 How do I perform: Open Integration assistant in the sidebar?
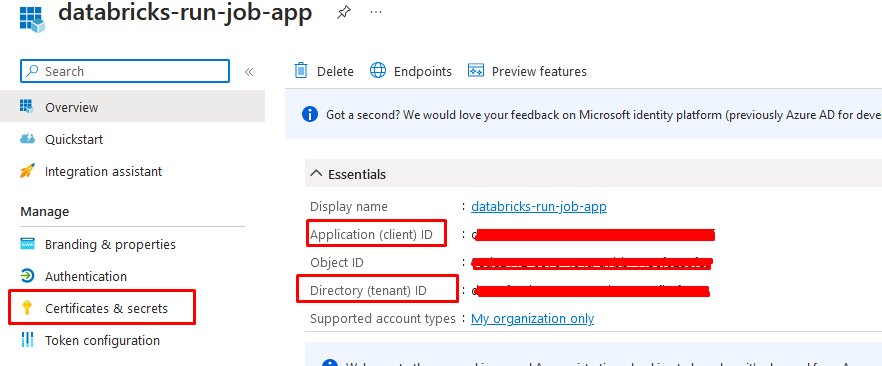[104, 171]
